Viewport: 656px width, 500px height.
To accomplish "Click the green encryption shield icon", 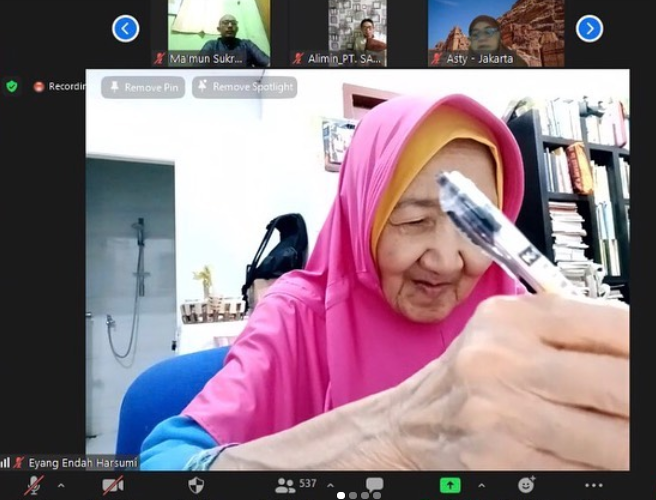I will pos(12,86).
